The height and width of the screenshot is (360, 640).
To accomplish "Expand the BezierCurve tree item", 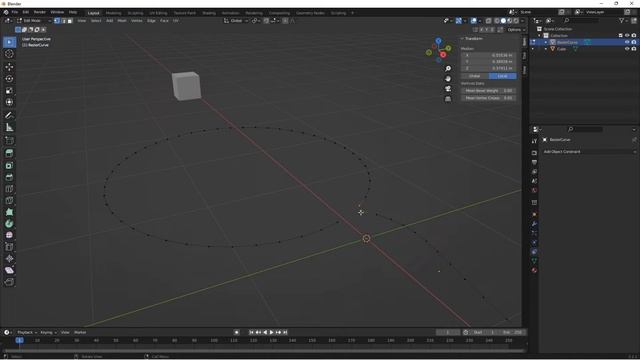I will click(x=546, y=42).
